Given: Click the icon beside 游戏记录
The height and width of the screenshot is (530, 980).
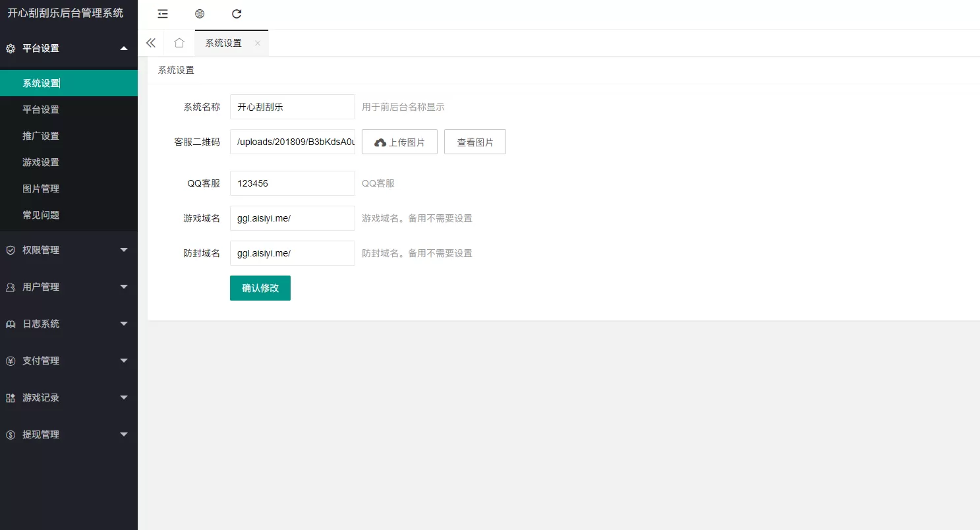Looking at the screenshot, I should click(9, 398).
